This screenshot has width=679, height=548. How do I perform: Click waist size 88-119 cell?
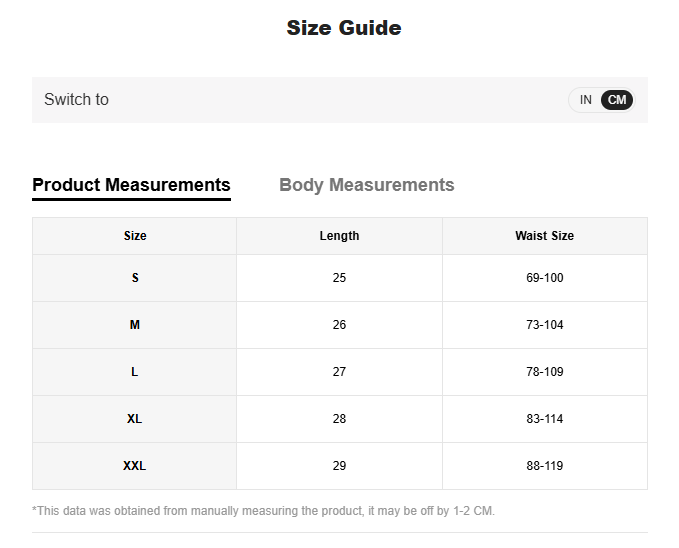(544, 466)
